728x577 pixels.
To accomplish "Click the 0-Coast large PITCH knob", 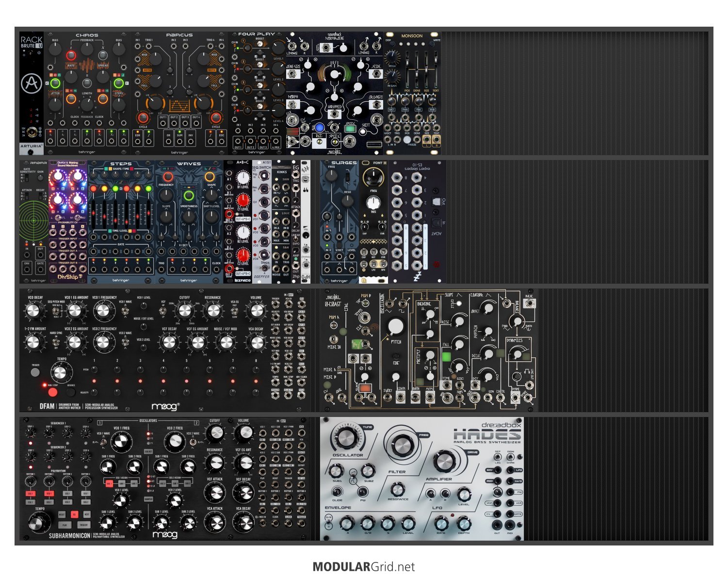I will point(395,327).
